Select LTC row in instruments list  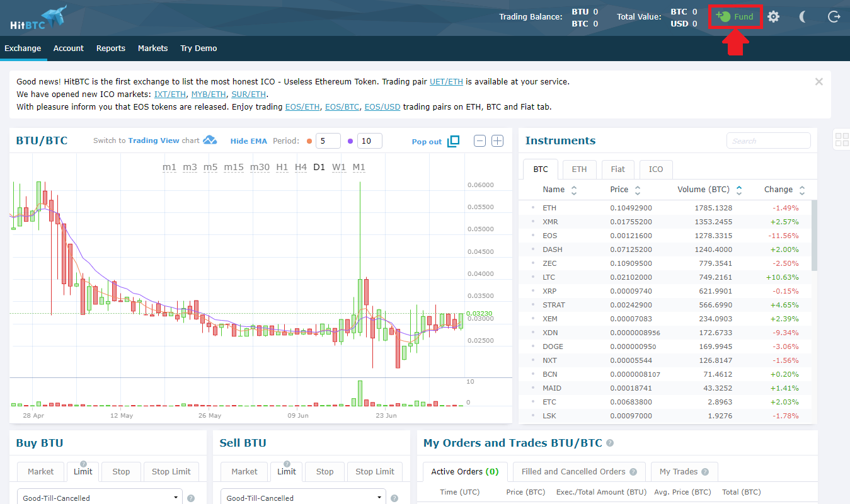coord(665,277)
